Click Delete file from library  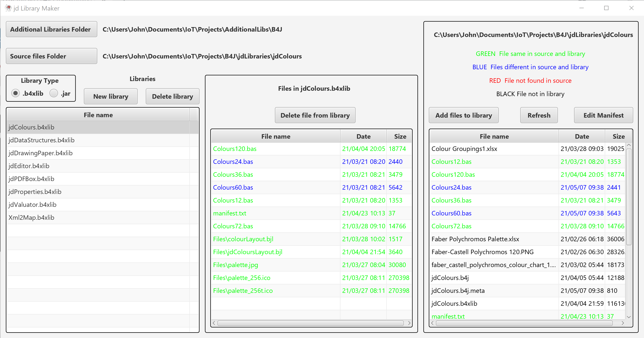[x=315, y=115]
